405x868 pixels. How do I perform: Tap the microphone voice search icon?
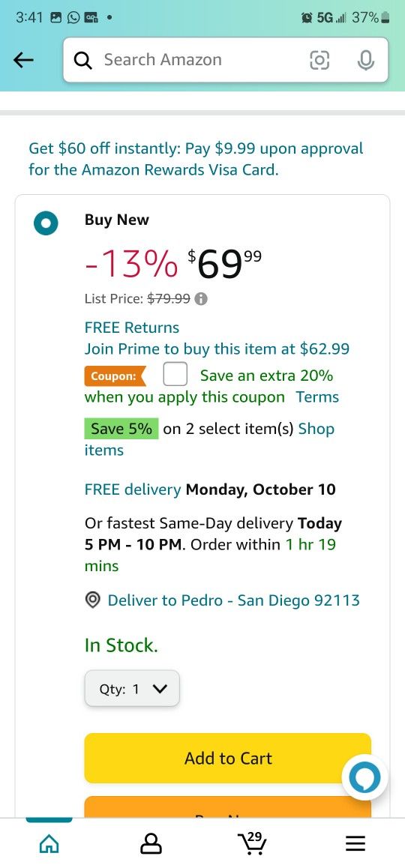(x=366, y=60)
